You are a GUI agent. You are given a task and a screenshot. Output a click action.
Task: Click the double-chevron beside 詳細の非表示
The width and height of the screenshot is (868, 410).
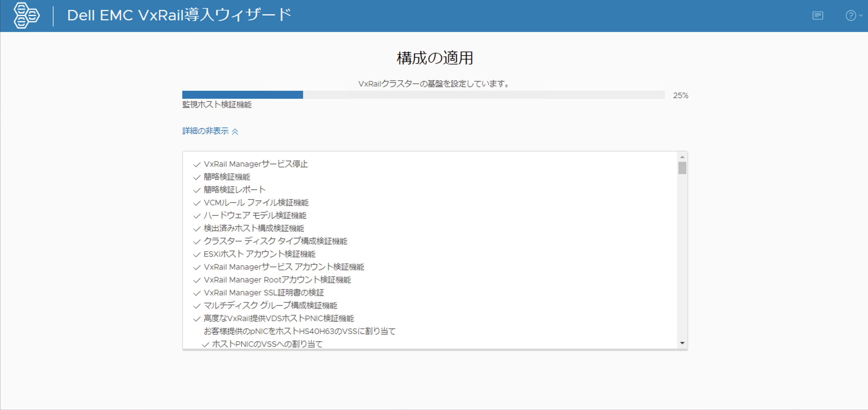[235, 132]
